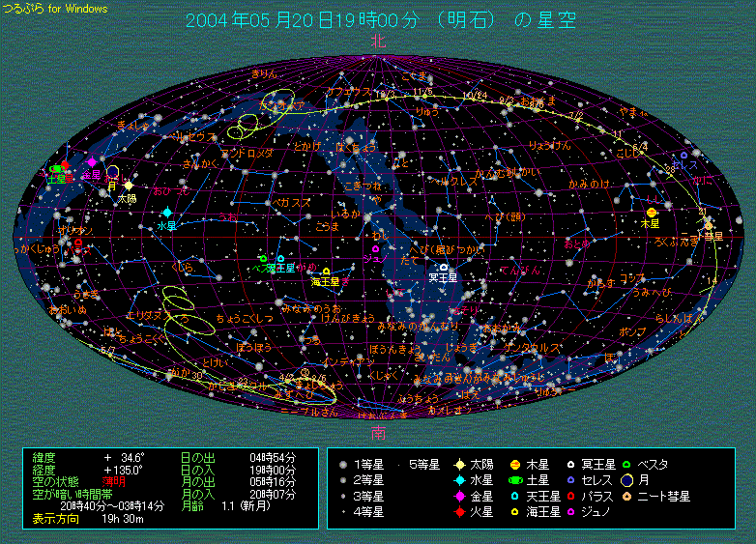This screenshot has height=544, width=756.
Task: Click the ペルセウス constellation label
Action: [191, 137]
